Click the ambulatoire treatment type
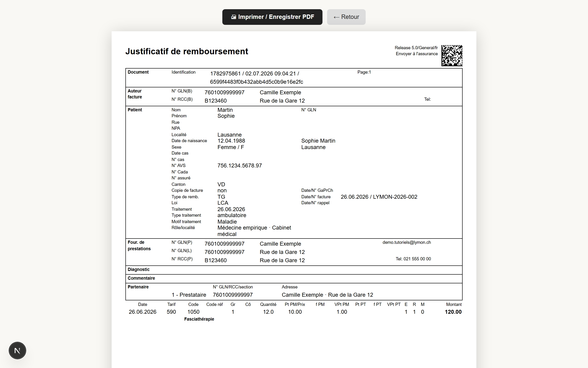Image resolution: width=588 pixels, height=368 pixels. [x=232, y=216]
